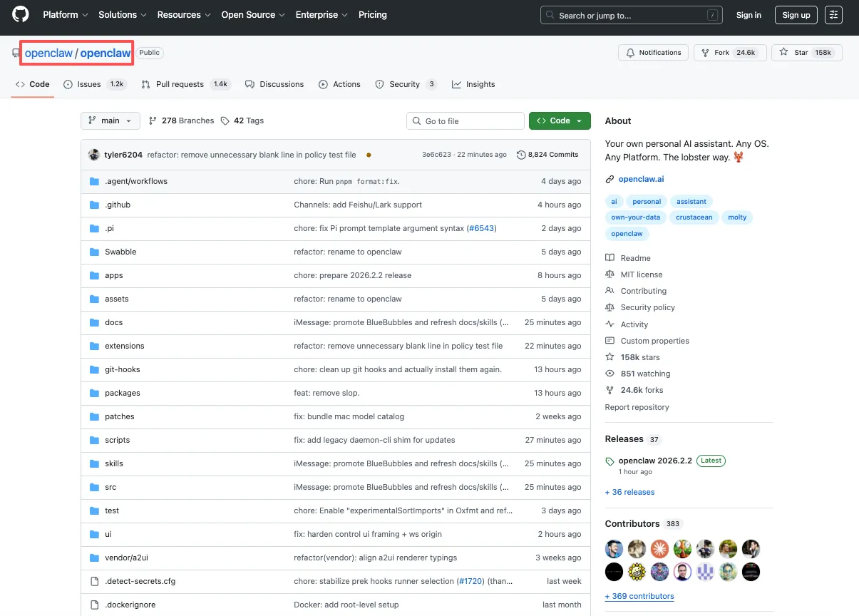Switch to the Issues tab
This screenshot has height=616, width=859.
[88, 84]
